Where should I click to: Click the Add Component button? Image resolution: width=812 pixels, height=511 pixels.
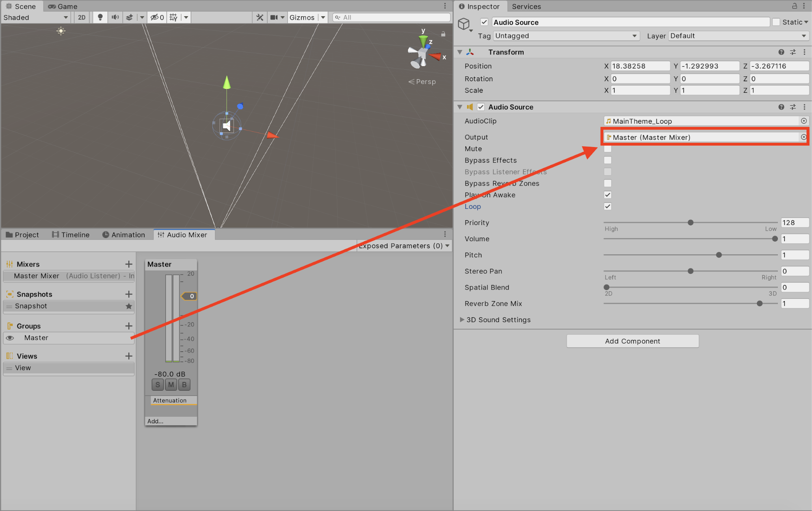(632, 341)
